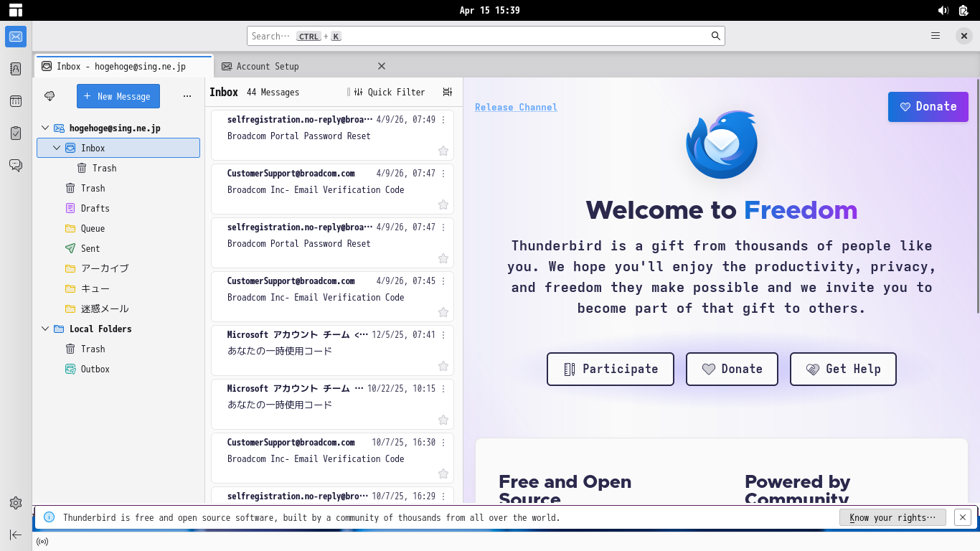Open Settings gear in the sidebar
Viewport: 980px width, 551px height.
pos(16,503)
